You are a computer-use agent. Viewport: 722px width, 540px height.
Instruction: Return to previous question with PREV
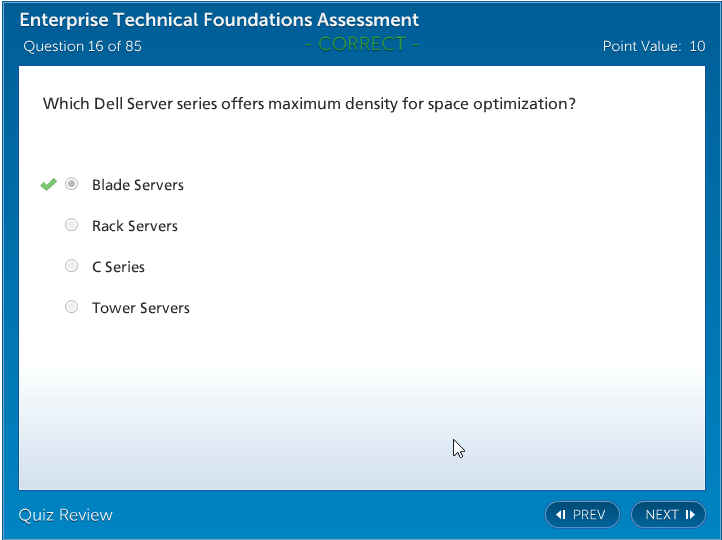[x=582, y=515]
